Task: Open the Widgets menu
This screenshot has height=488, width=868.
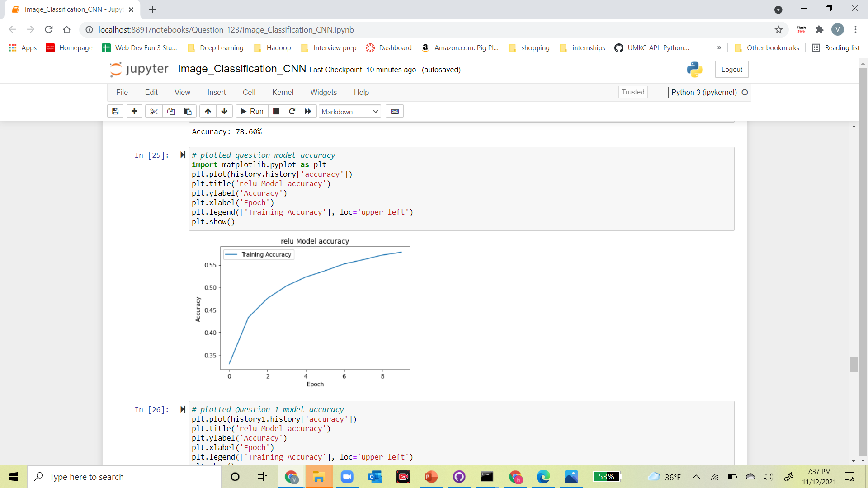Action: [x=323, y=92]
